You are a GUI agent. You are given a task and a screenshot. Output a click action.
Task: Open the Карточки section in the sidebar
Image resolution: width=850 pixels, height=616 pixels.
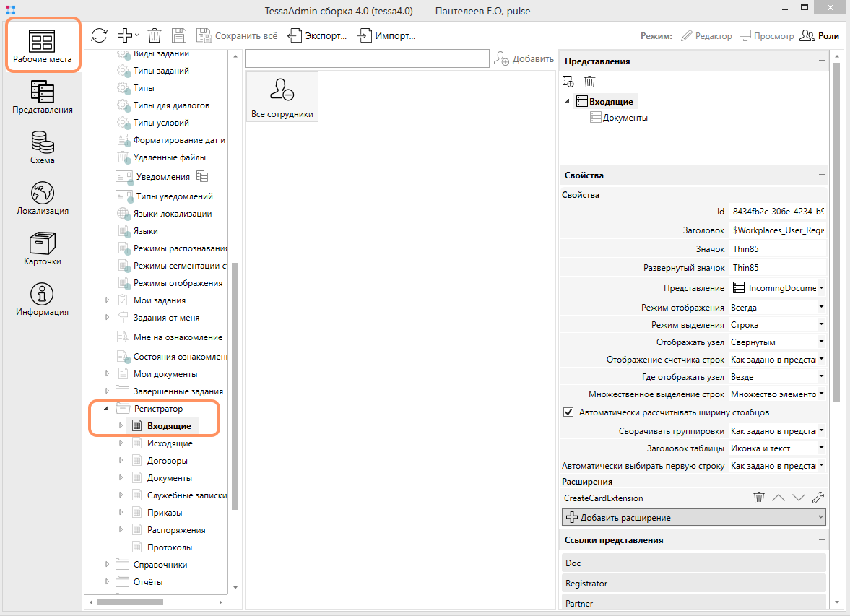(42, 249)
